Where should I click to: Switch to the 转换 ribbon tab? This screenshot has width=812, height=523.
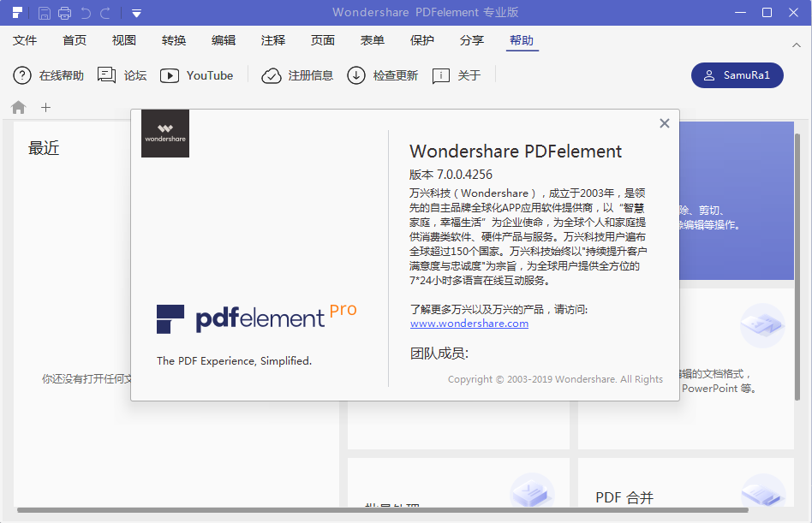(173, 39)
